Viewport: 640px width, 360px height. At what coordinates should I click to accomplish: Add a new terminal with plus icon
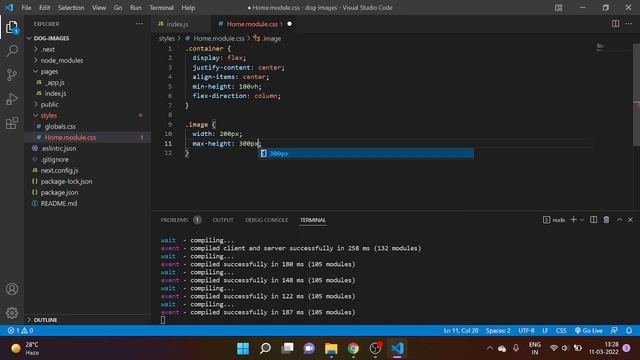573,220
